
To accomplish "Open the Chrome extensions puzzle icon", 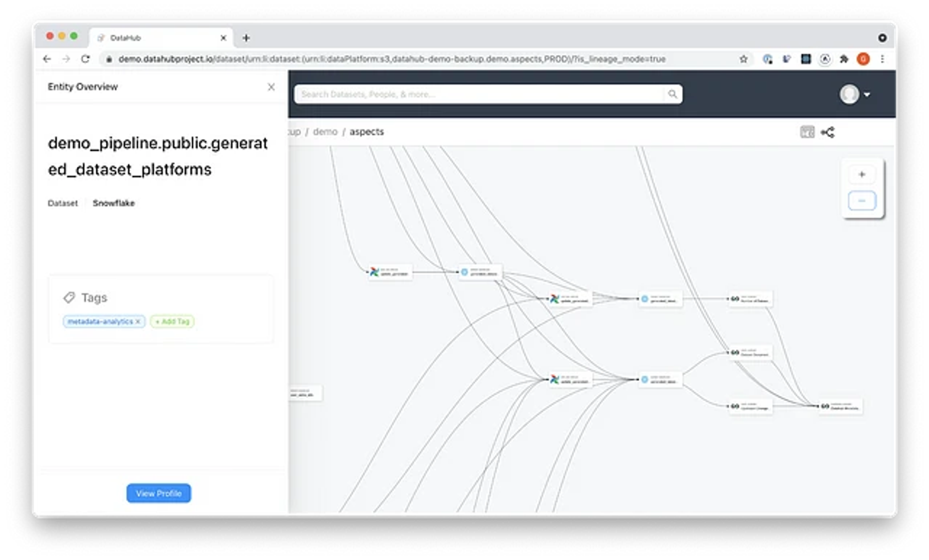I will [x=844, y=59].
